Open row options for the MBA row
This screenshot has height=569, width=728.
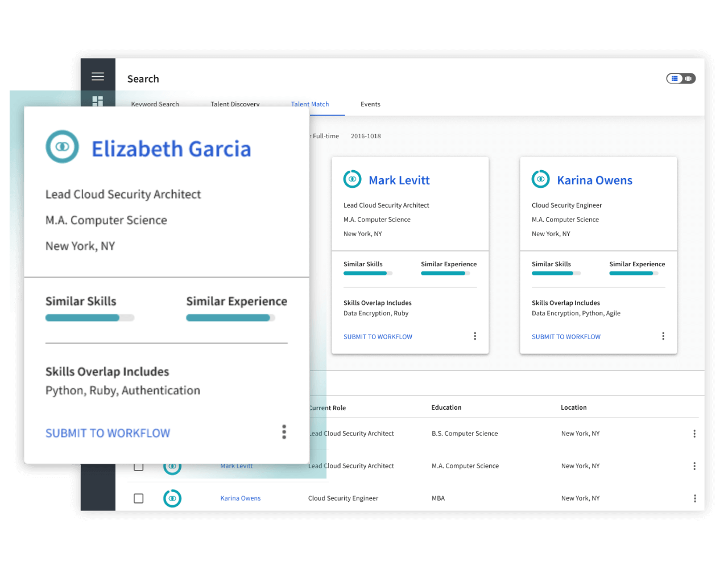tap(694, 498)
